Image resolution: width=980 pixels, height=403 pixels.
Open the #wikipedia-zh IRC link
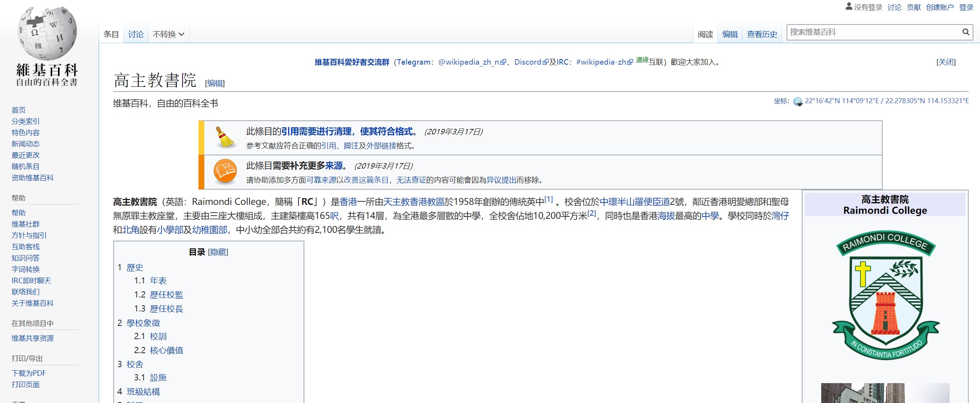(x=604, y=62)
